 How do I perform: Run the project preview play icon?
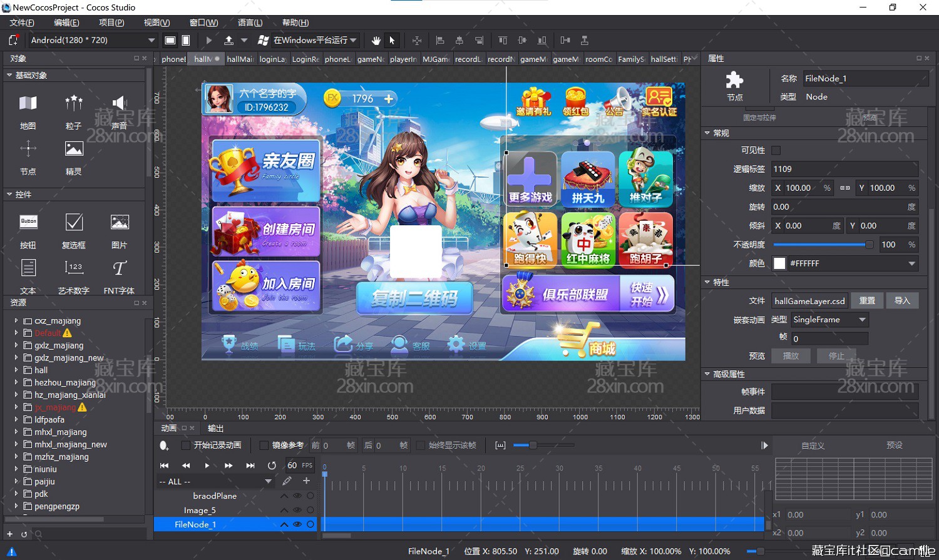pyautogui.click(x=209, y=40)
